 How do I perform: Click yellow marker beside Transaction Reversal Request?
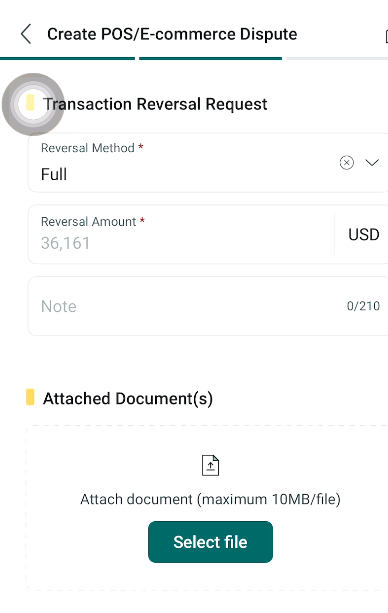(30, 103)
